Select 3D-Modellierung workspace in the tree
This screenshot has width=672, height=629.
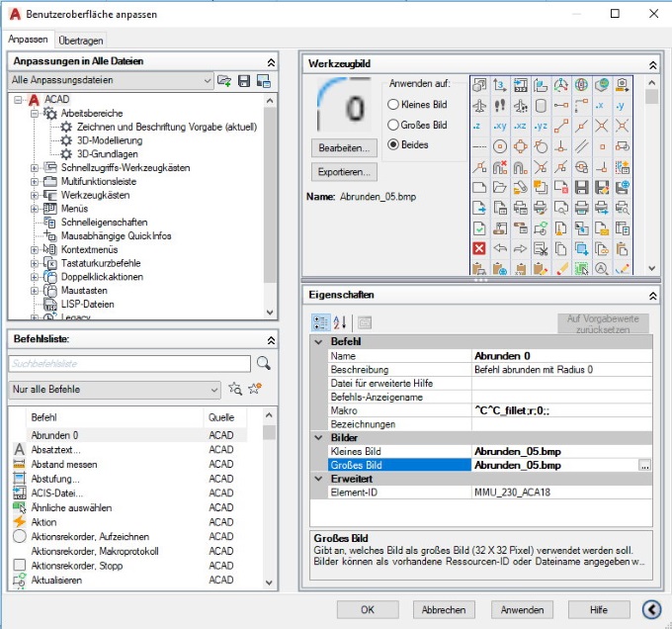tap(108, 140)
